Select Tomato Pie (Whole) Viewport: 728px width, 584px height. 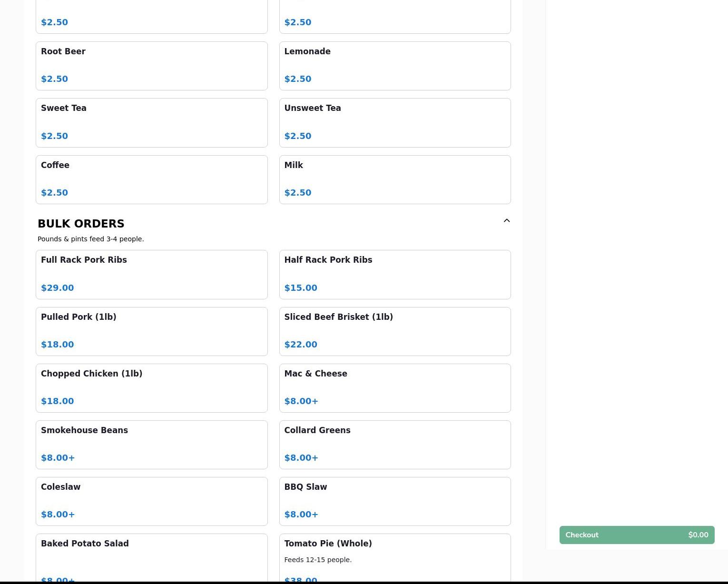tap(394, 557)
